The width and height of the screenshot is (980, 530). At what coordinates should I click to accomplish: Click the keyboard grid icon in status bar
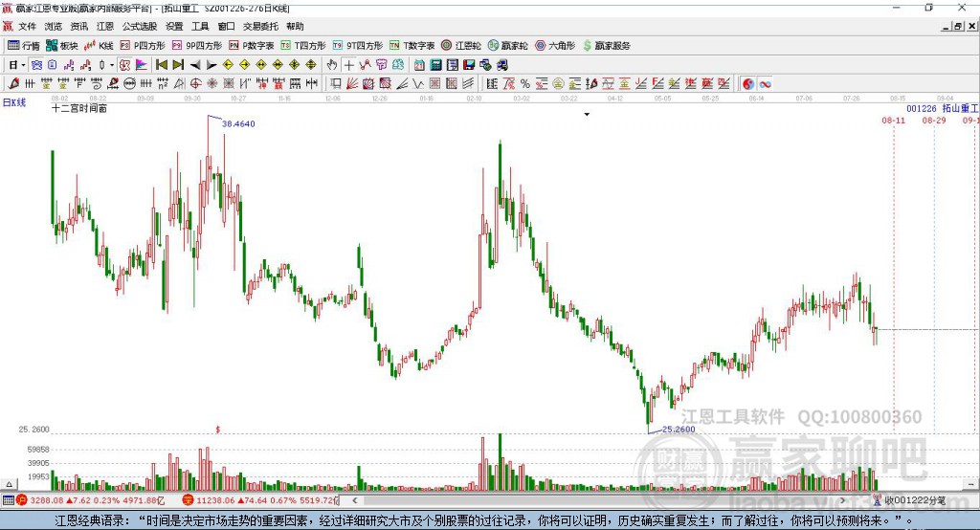[8, 500]
